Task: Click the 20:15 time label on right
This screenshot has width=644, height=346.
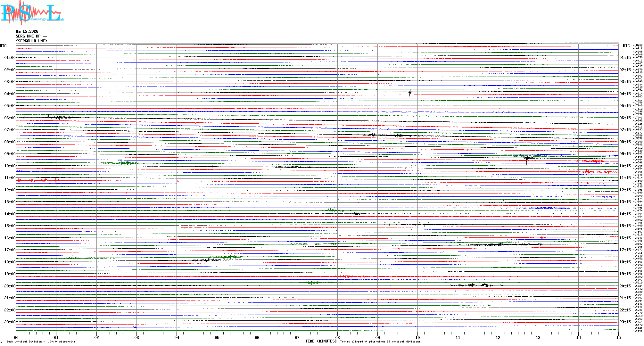Action: pyautogui.click(x=625, y=286)
